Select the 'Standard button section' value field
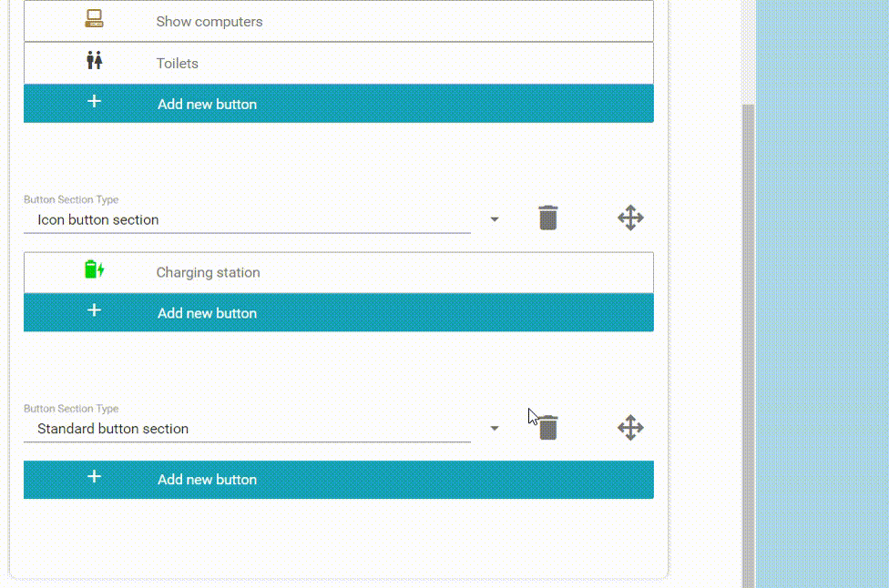Image resolution: width=889 pixels, height=588 pixels. click(x=247, y=429)
